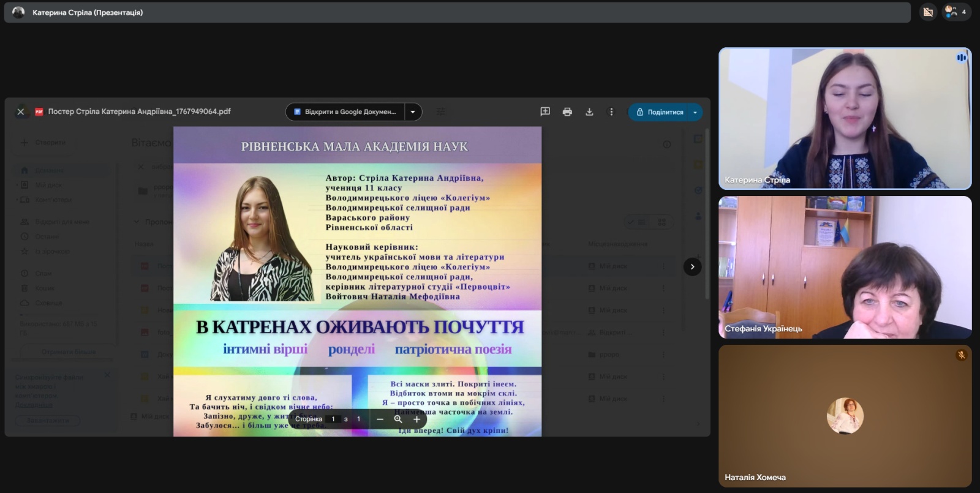980x493 pixels.
Task: Open the three-dot more actions menu
Action: 611,112
